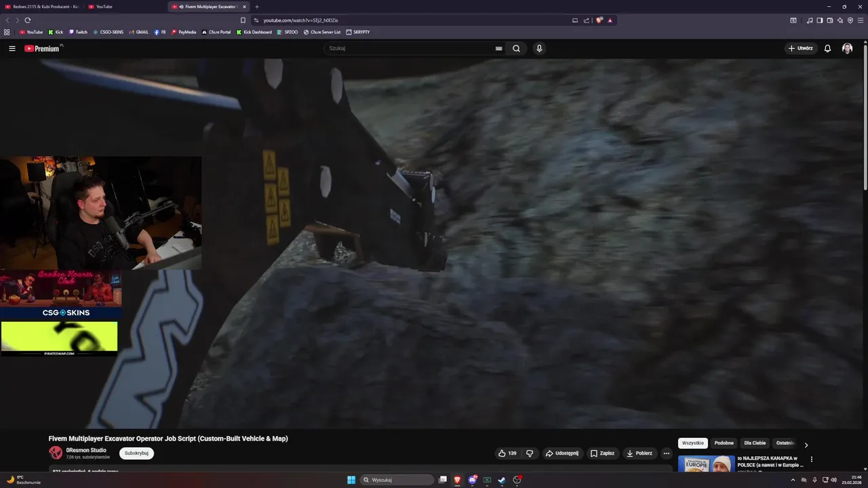This screenshot has width=868, height=488.
Task: Open the YouTube guide hamburger menu
Action: [x=12, y=48]
